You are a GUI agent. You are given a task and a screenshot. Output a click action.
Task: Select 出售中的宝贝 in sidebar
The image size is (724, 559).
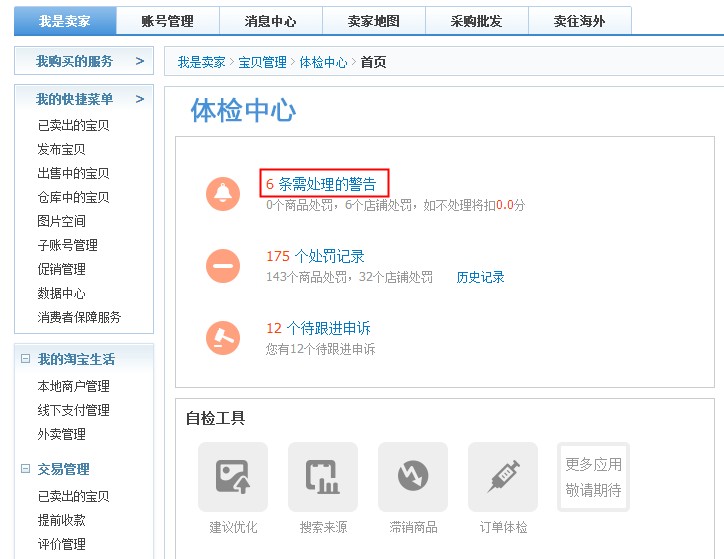pyautogui.click(x=73, y=173)
